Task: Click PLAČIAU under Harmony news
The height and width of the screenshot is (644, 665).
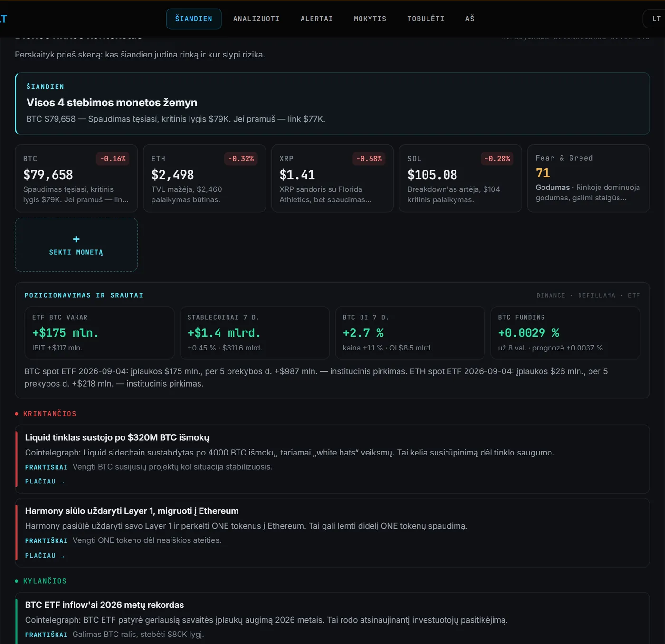Action: pos(45,556)
